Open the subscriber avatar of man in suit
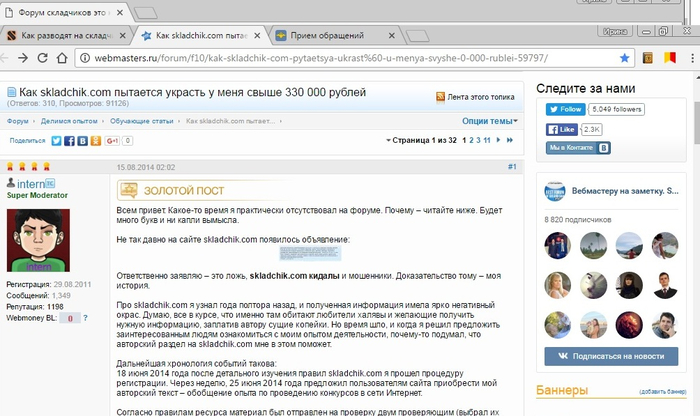Viewport: 700px width, 416px height. pyautogui.click(x=665, y=285)
